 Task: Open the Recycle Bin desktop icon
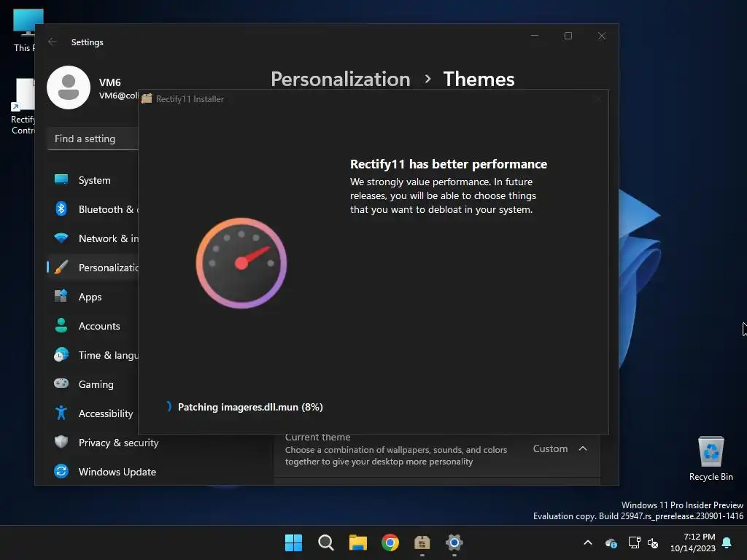tap(711, 458)
